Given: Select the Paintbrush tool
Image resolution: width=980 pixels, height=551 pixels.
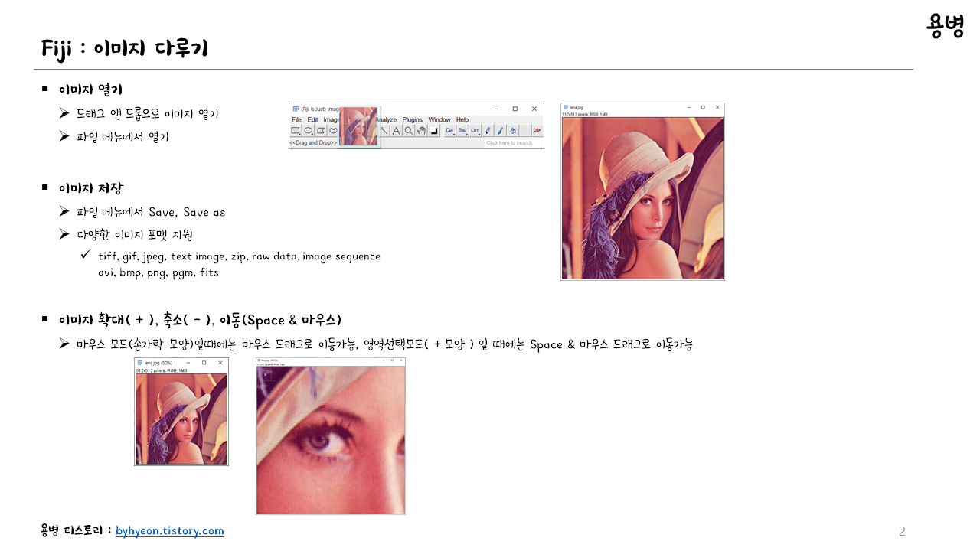Looking at the screenshot, I should [500, 131].
